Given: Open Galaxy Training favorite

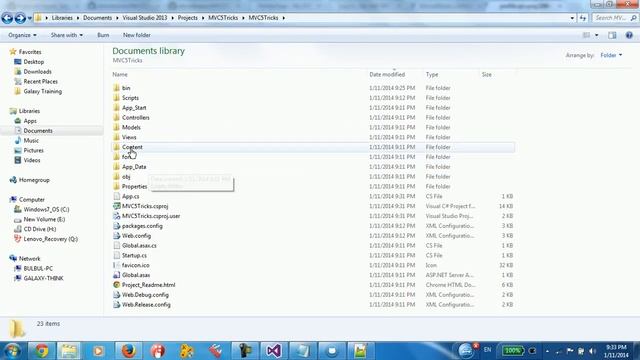Looking at the screenshot, I should (42, 91).
